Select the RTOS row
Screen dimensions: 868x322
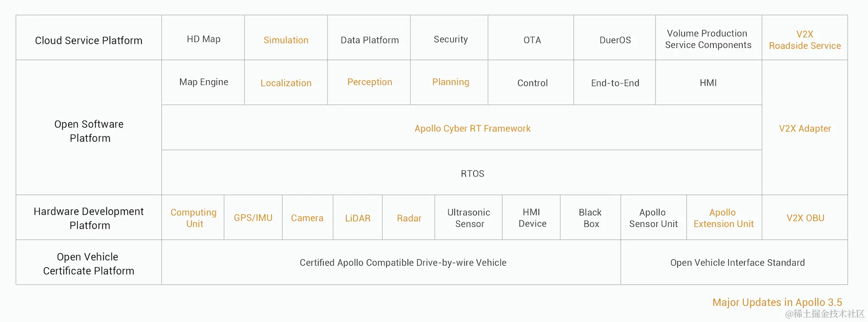(472, 173)
